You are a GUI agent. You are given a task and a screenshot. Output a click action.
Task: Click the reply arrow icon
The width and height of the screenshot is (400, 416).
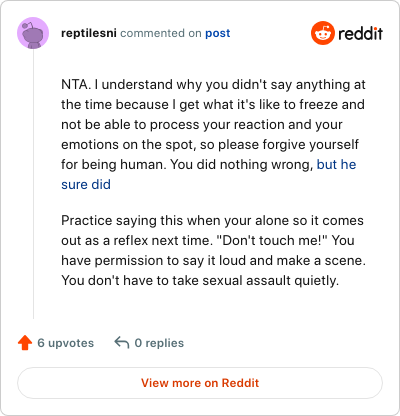[122, 342]
